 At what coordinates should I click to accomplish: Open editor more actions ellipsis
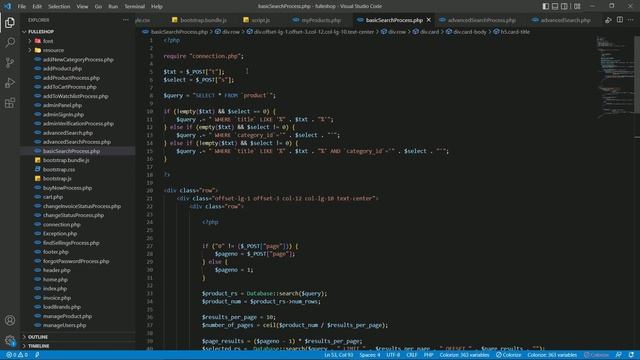[631, 20]
